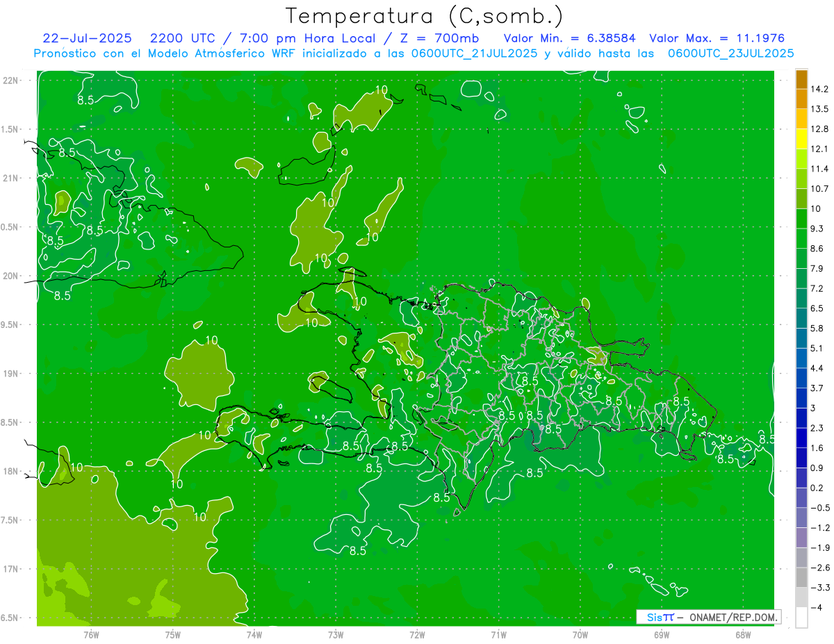Click the '-1.2' color scale label
Image resolution: width=834 pixels, height=644 pixels.
819,528
